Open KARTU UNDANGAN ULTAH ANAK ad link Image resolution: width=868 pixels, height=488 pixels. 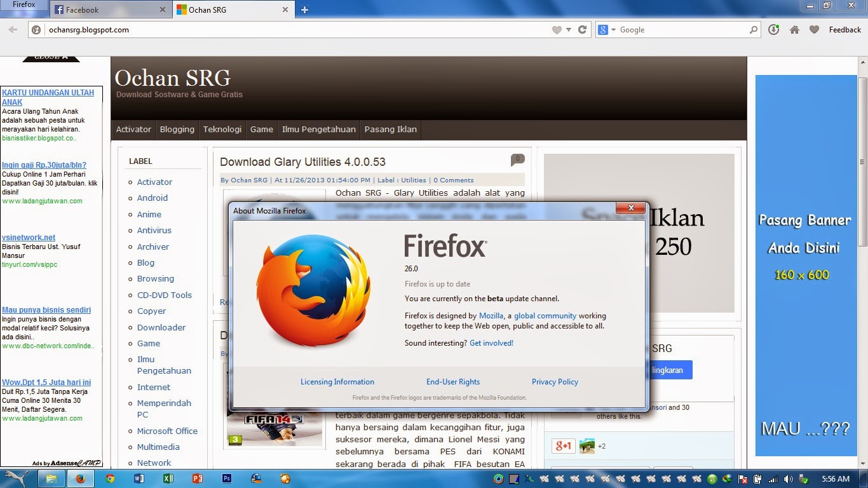[x=48, y=97]
